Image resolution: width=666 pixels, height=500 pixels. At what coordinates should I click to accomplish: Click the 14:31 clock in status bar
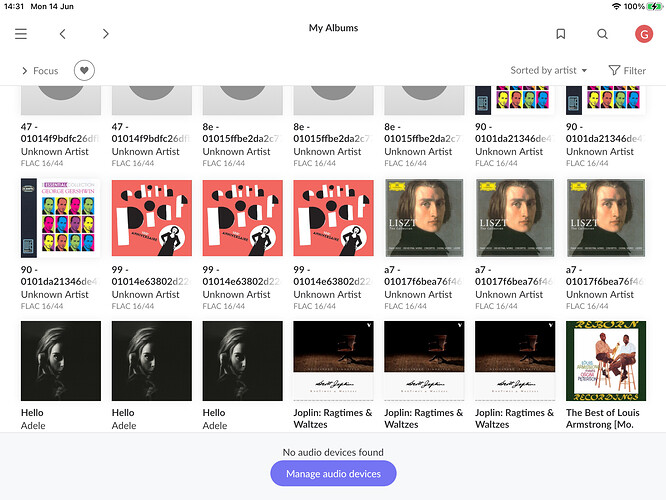click(14, 6)
